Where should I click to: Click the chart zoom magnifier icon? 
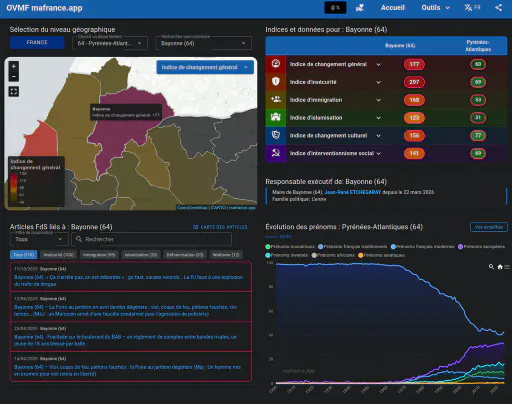[491, 267]
